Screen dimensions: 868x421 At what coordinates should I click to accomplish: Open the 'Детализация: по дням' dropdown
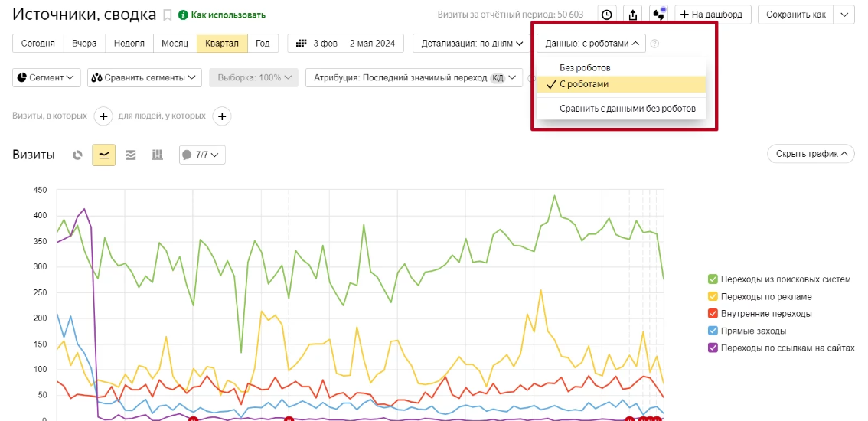472,44
